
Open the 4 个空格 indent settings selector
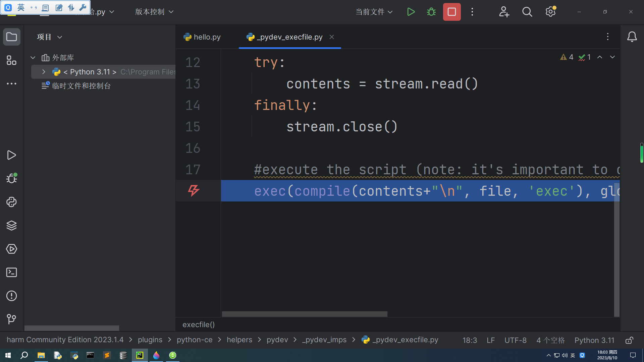pos(551,340)
